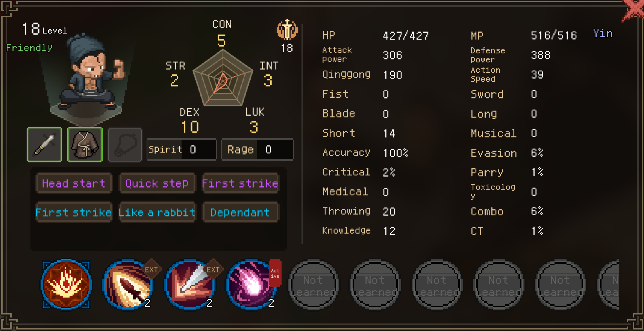Click the empty accessory slot
The image size is (644, 331).
coord(125,145)
